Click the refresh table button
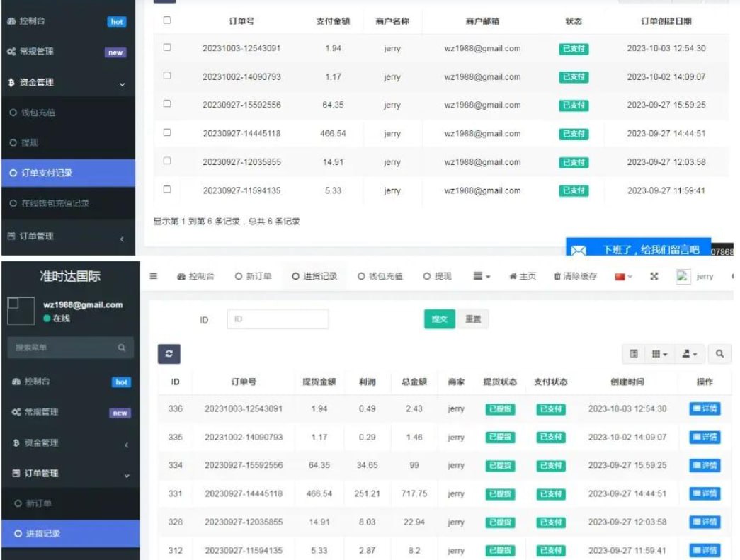This screenshot has height=560, width=740. click(169, 354)
